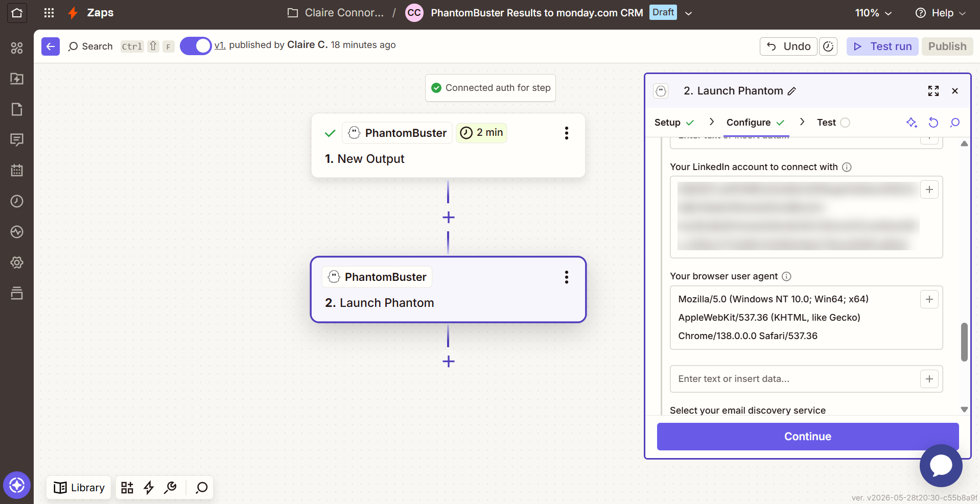Open the sidebar comments icon
980x504 pixels.
tap(17, 140)
